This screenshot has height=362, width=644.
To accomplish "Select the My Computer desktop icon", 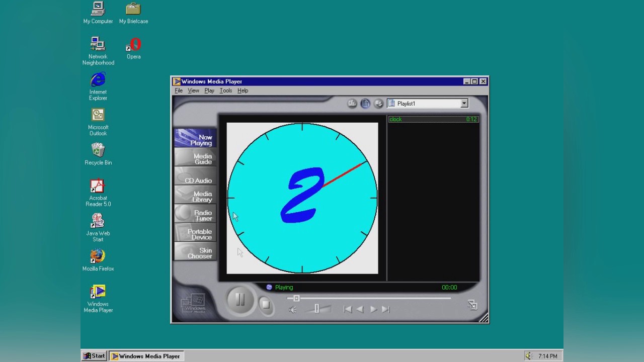I will pyautogui.click(x=98, y=13).
